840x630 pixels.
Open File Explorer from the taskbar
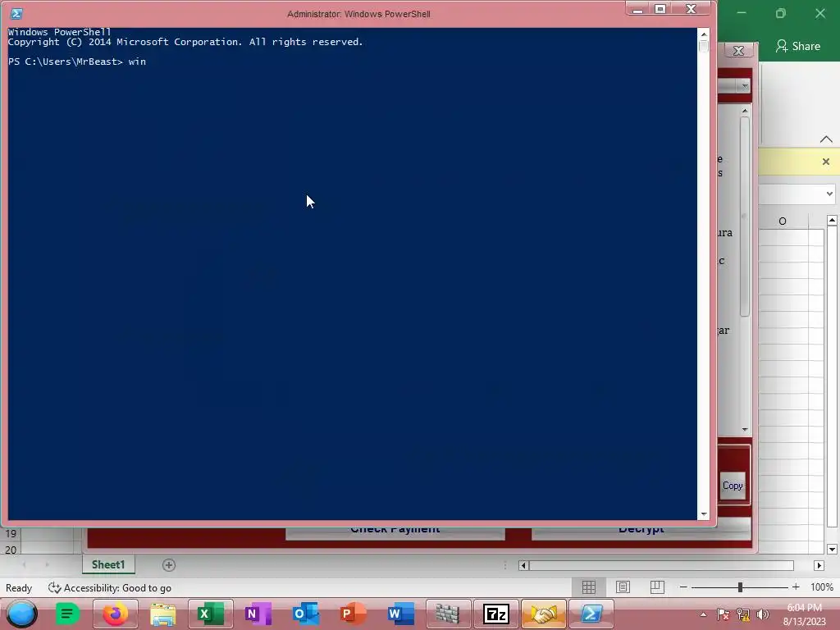point(163,614)
